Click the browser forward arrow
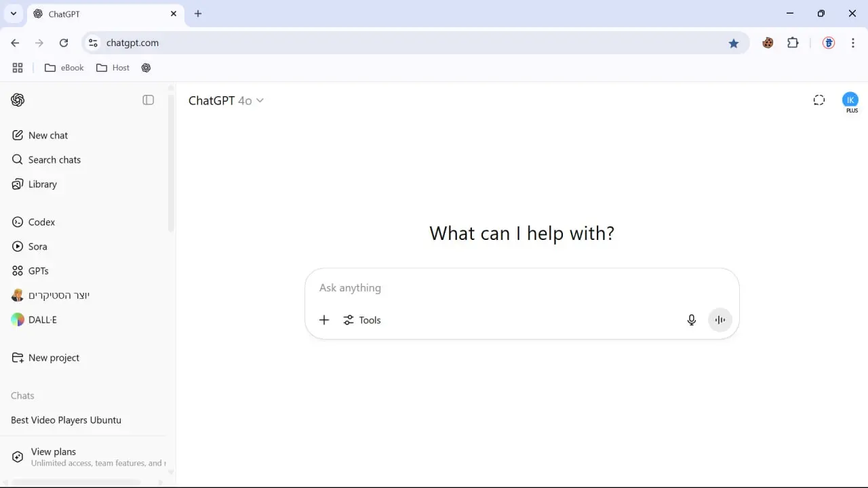 click(x=39, y=43)
